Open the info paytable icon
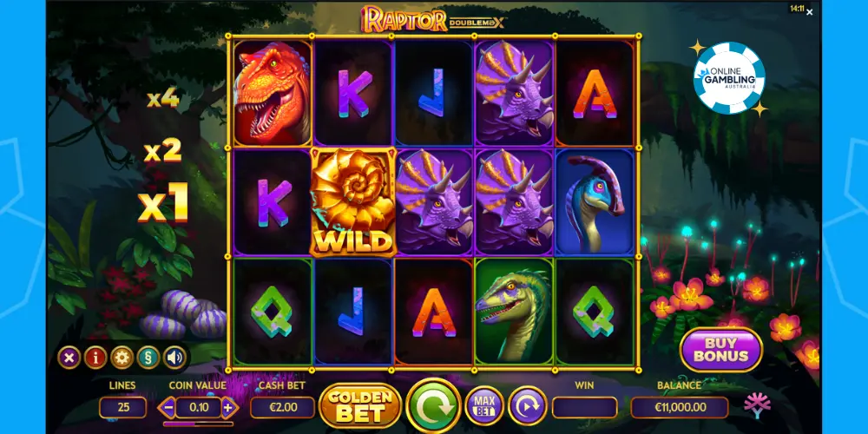This screenshot has width=868, height=434. [x=95, y=358]
